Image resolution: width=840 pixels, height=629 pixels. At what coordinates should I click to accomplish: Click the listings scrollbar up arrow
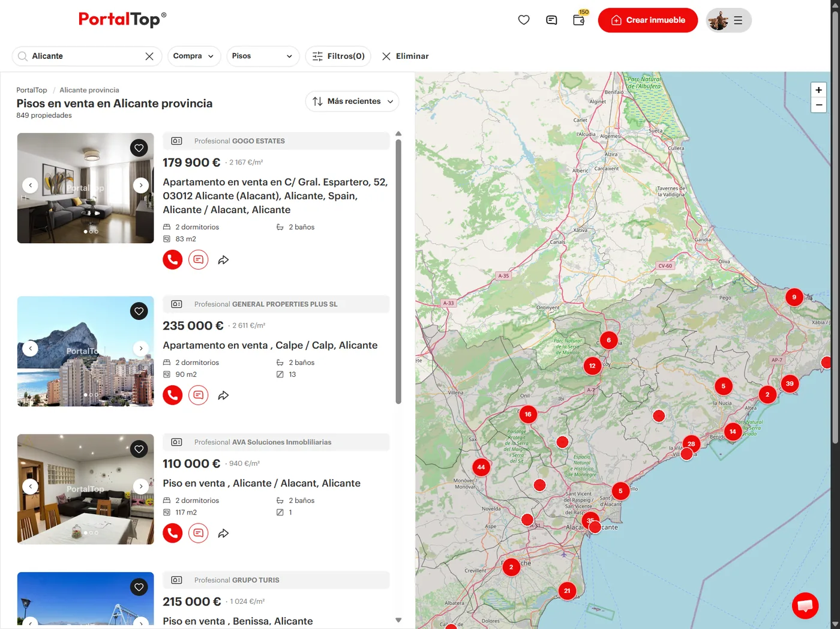[x=398, y=134]
